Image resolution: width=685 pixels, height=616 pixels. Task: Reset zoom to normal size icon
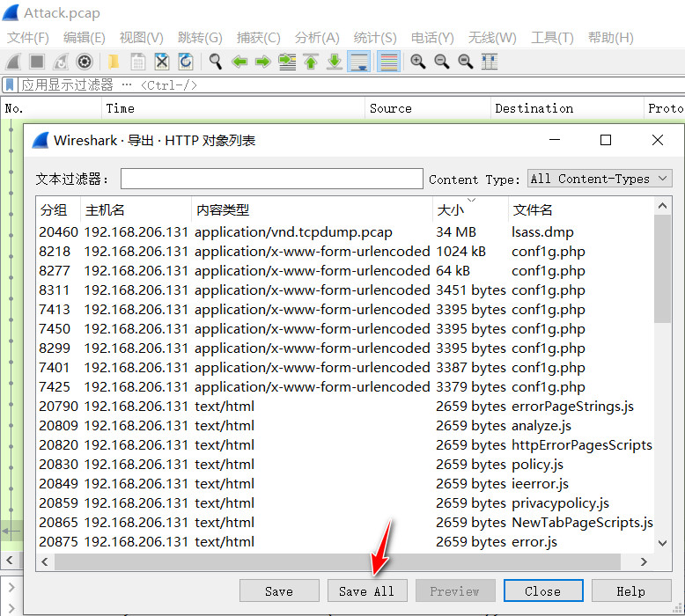(465, 62)
